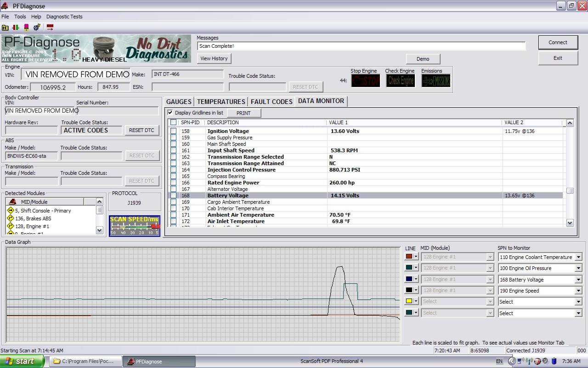This screenshot has width=588, height=368.
Task: Show hidden system tray icons
Action: (512, 361)
